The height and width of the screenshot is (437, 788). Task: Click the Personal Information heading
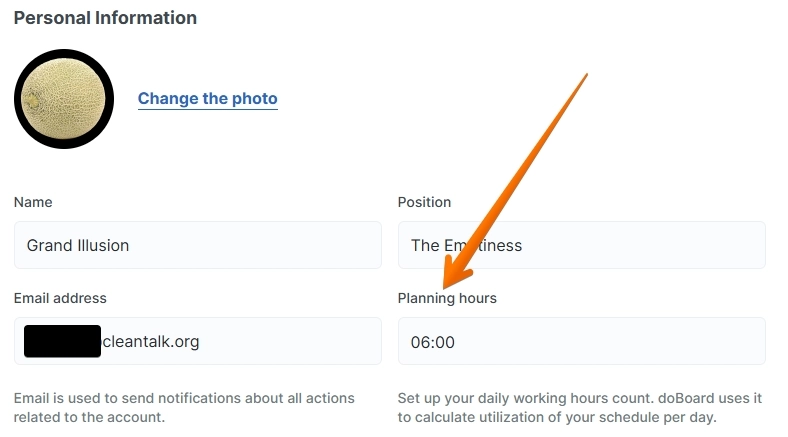click(x=105, y=18)
